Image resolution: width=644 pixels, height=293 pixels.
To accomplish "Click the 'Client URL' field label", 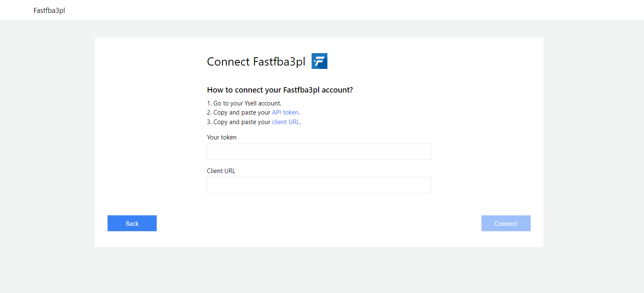I will click(221, 171).
